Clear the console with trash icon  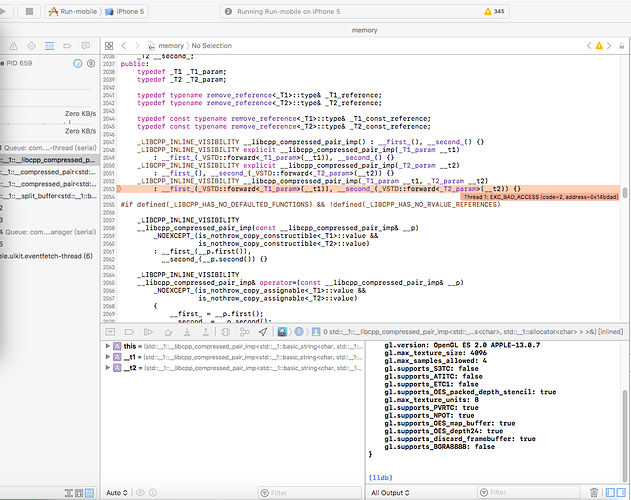[595, 492]
